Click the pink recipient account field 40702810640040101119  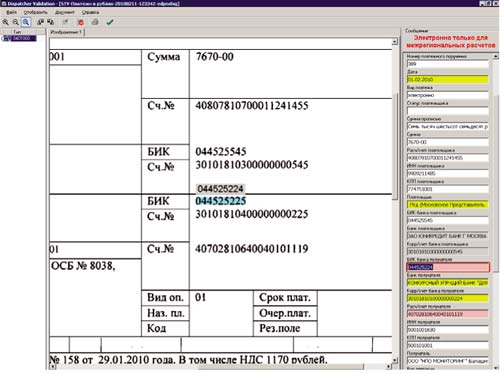pos(447,314)
